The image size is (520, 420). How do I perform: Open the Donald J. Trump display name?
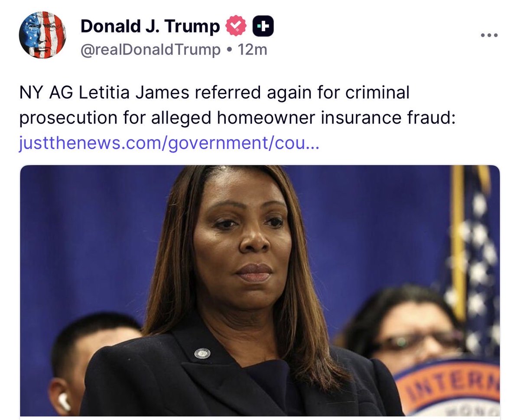click(x=150, y=27)
